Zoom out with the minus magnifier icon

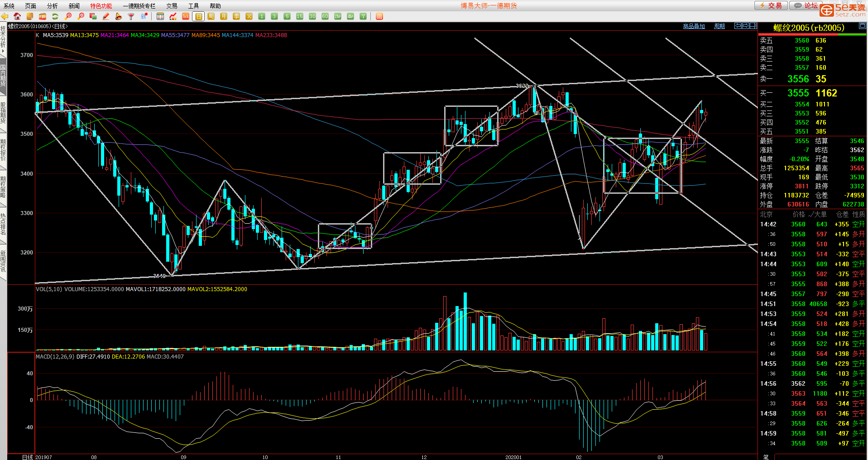(x=81, y=16)
